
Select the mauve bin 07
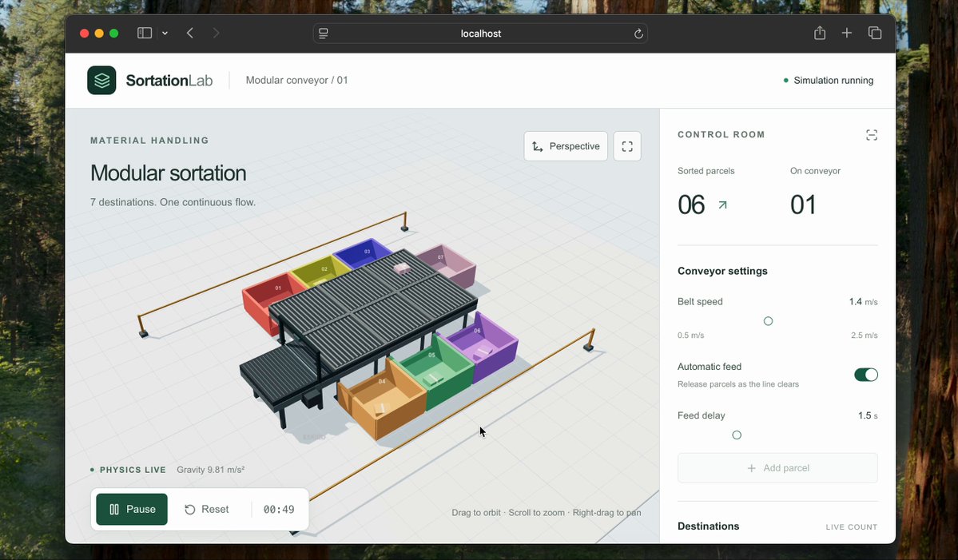pos(451,266)
